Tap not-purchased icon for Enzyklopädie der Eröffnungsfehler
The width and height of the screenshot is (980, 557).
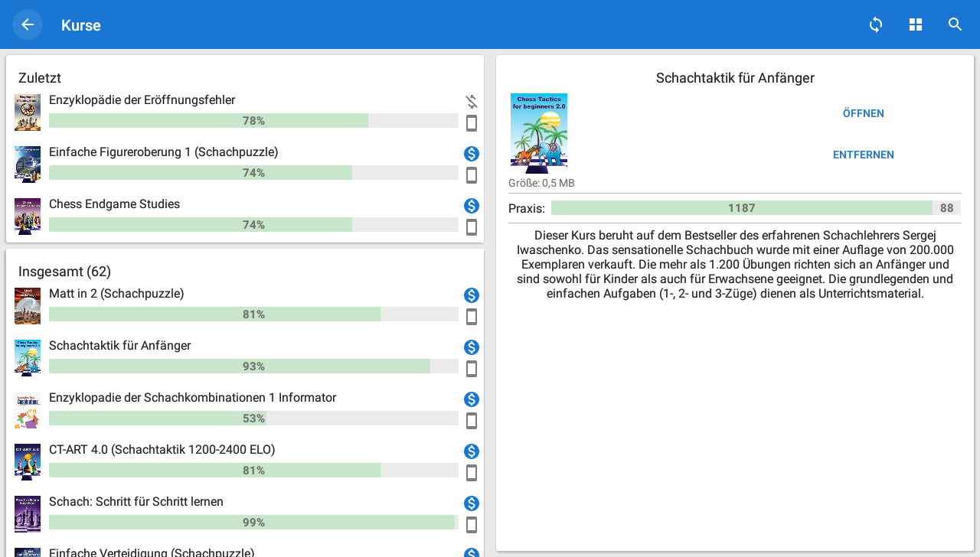472,102
